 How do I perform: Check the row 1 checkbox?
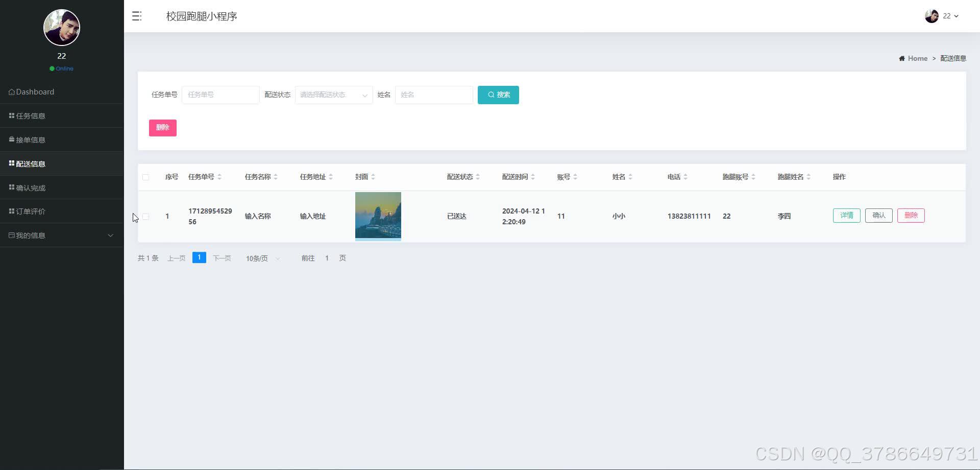(145, 217)
